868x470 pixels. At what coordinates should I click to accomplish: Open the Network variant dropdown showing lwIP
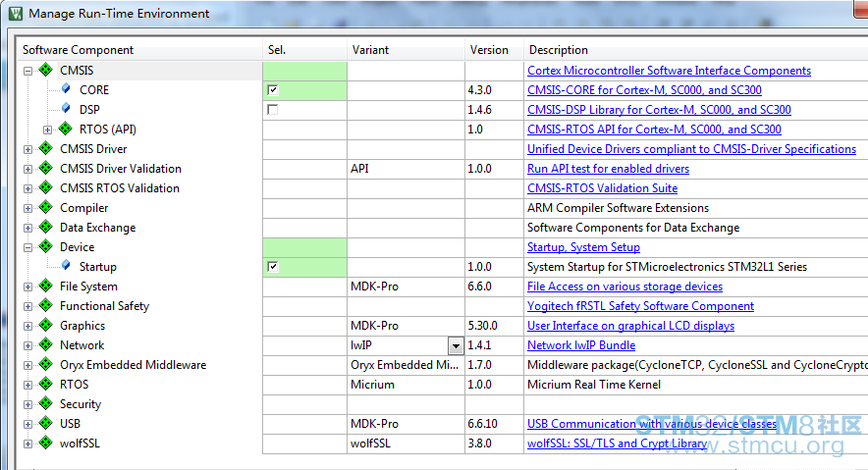[456, 345]
